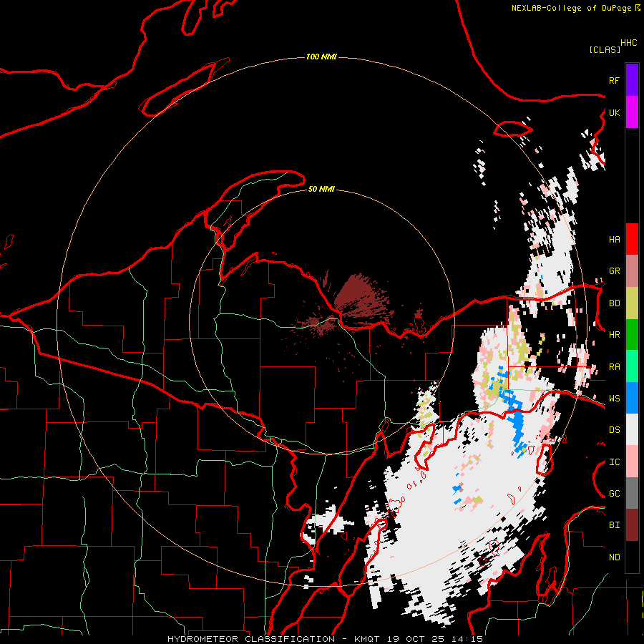Click the "UK" legend label
644x644 pixels.
point(614,113)
